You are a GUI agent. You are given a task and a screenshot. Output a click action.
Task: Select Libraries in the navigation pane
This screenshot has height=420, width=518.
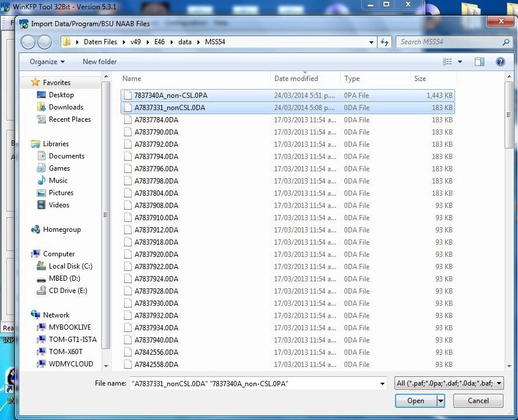coord(55,144)
